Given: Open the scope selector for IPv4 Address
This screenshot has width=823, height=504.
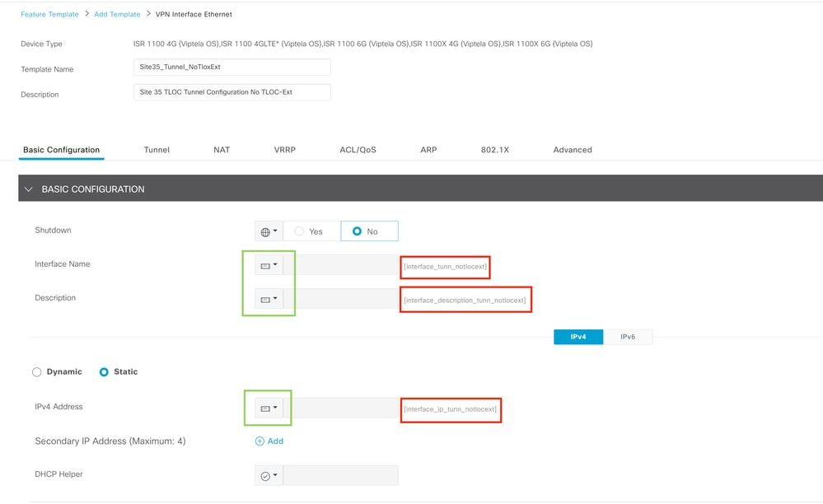Looking at the screenshot, I should tap(268, 407).
